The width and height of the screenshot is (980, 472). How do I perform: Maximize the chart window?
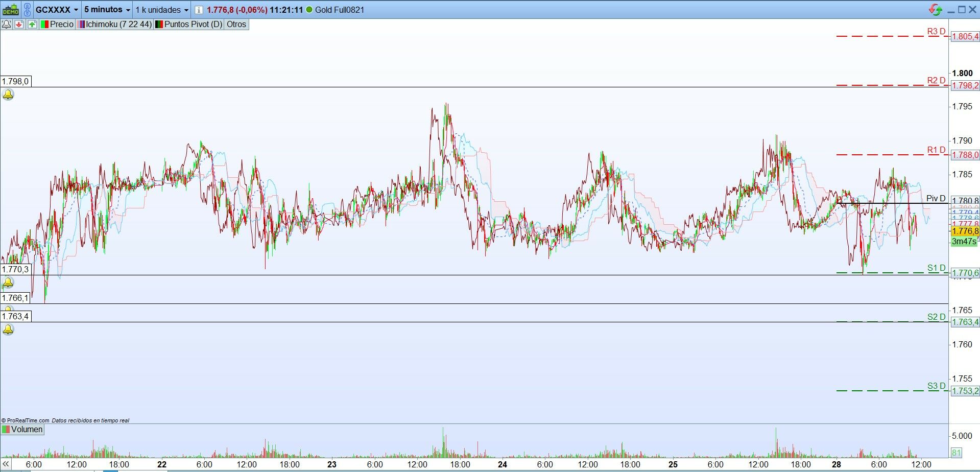click(x=962, y=10)
